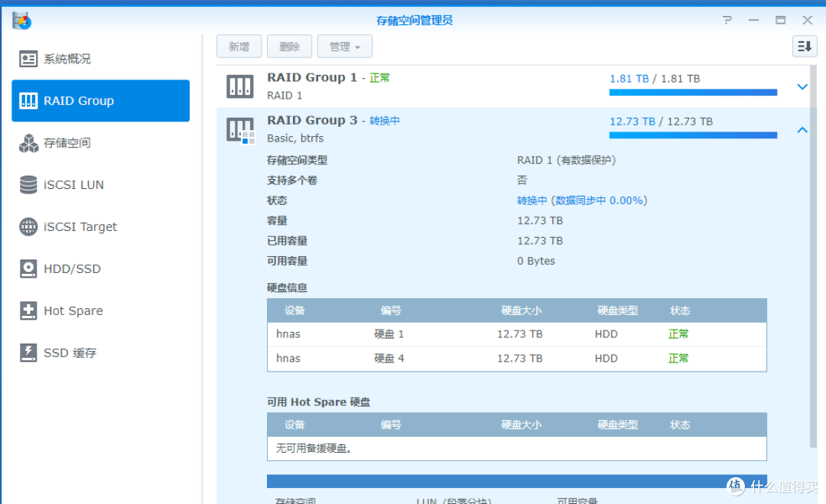Screen dimensions: 826x504
Task: Open the help question mark icon
Action: [727, 21]
